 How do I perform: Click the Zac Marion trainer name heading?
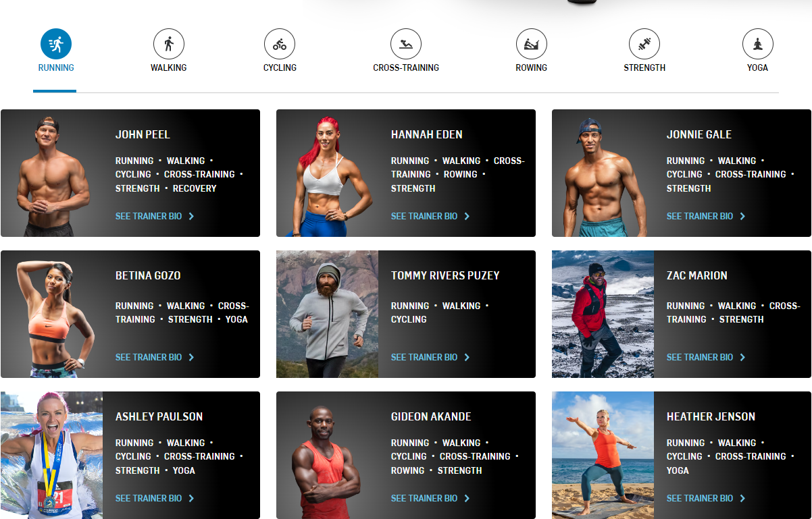697,275
